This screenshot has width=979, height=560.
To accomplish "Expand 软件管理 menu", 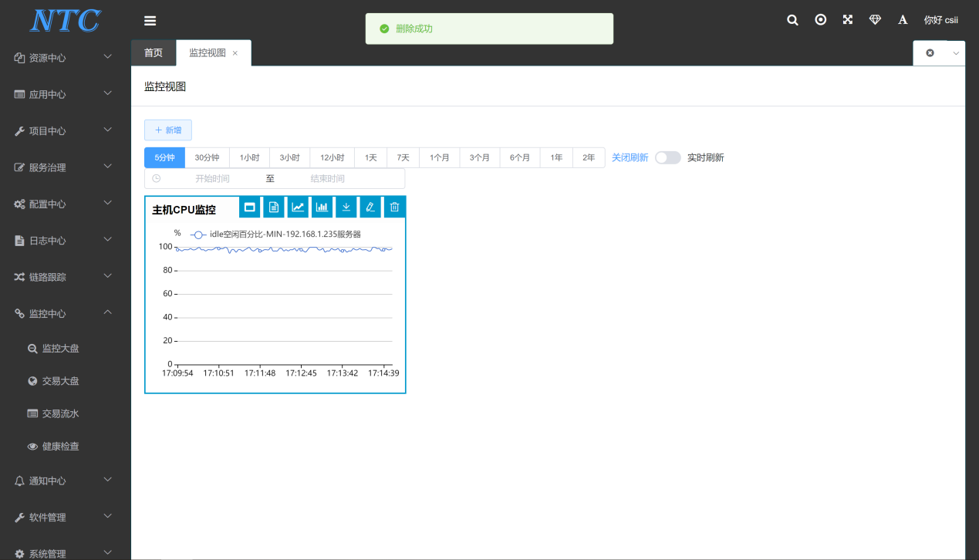I will [x=66, y=518].
